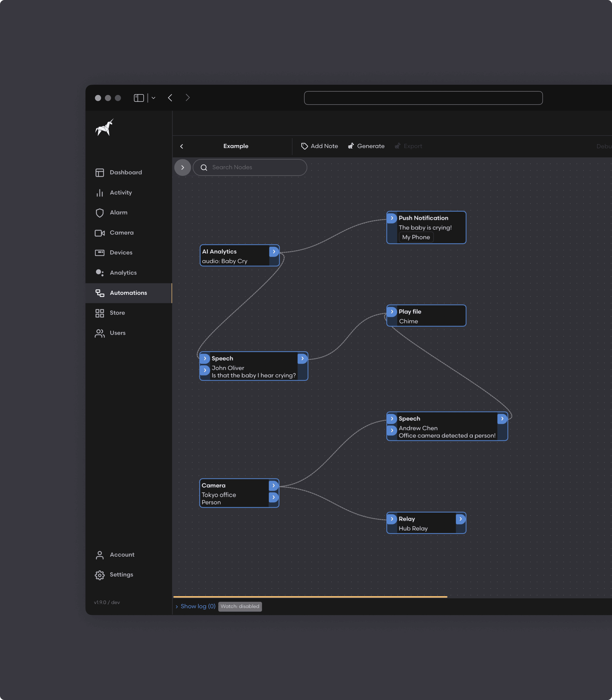Click the Analytics icon in sidebar
This screenshot has height=700, width=612.
(99, 272)
